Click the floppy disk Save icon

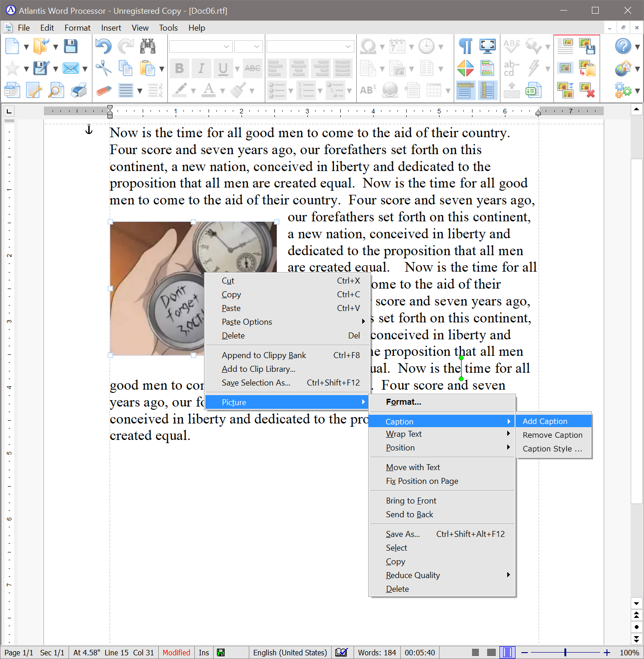(x=70, y=46)
